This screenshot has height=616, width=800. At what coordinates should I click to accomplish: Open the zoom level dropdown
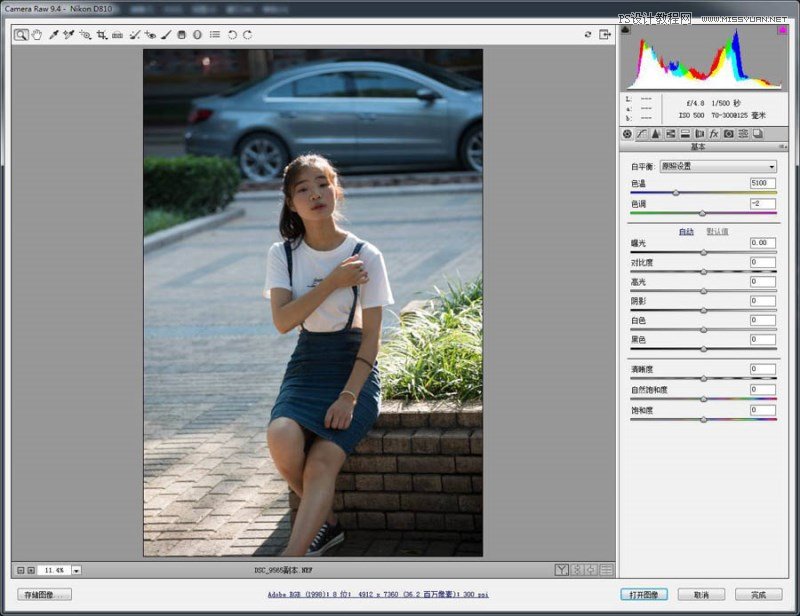click(75, 569)
